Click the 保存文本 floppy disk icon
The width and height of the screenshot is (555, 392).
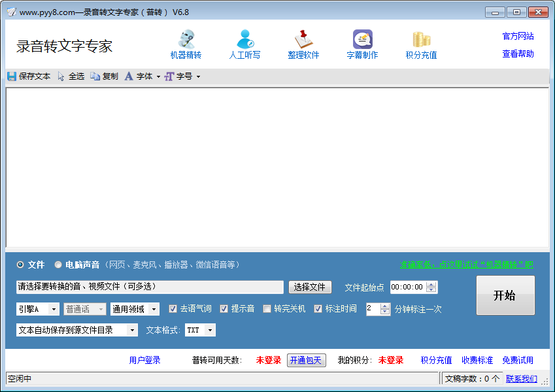[x=12, y=76]
